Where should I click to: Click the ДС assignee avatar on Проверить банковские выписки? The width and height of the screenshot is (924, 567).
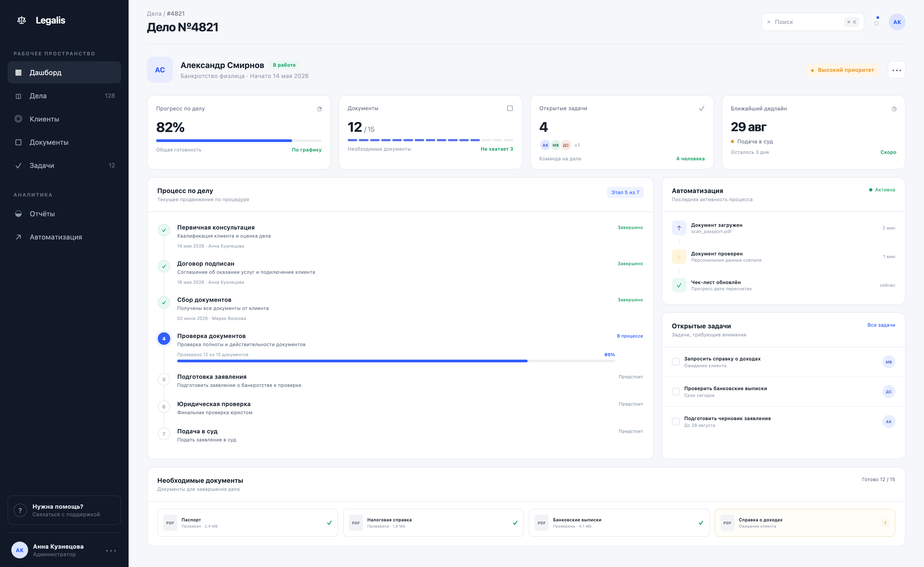click(x=888, y=391)
